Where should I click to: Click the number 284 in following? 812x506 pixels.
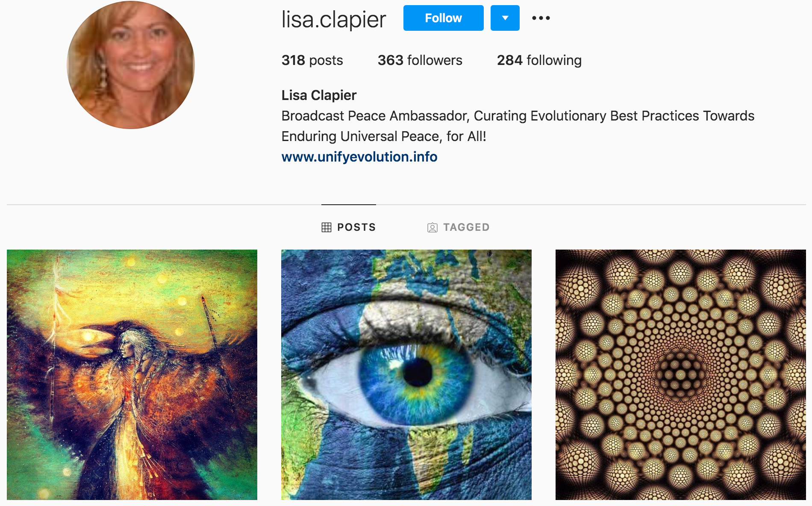tap(509, 60)
